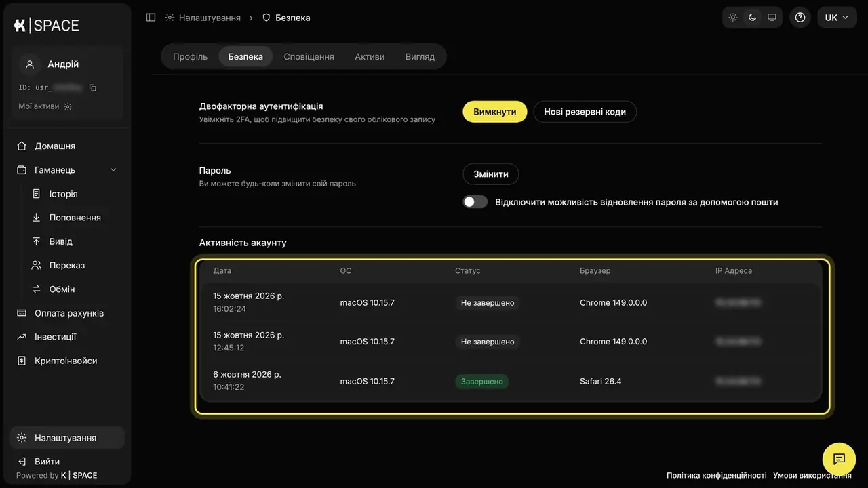
Task: Click the 16:02:24 session timestamp
Action: click(229, 309)
